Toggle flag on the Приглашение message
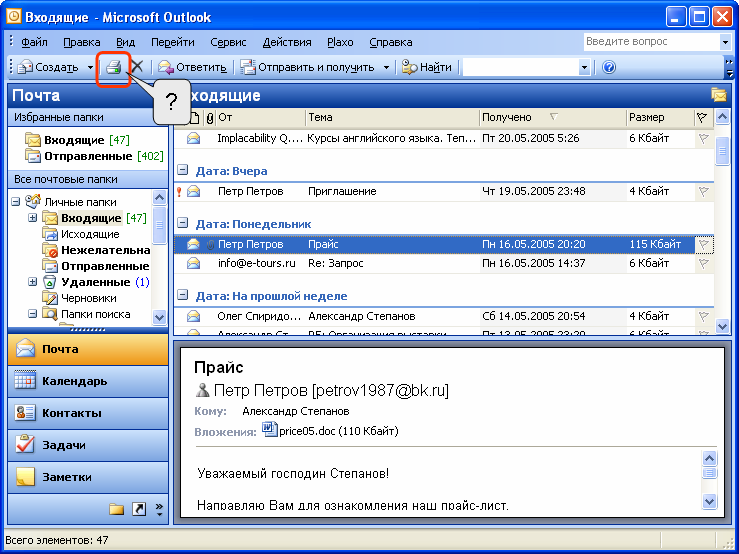739x554 pixels. (x=704, y=191)
